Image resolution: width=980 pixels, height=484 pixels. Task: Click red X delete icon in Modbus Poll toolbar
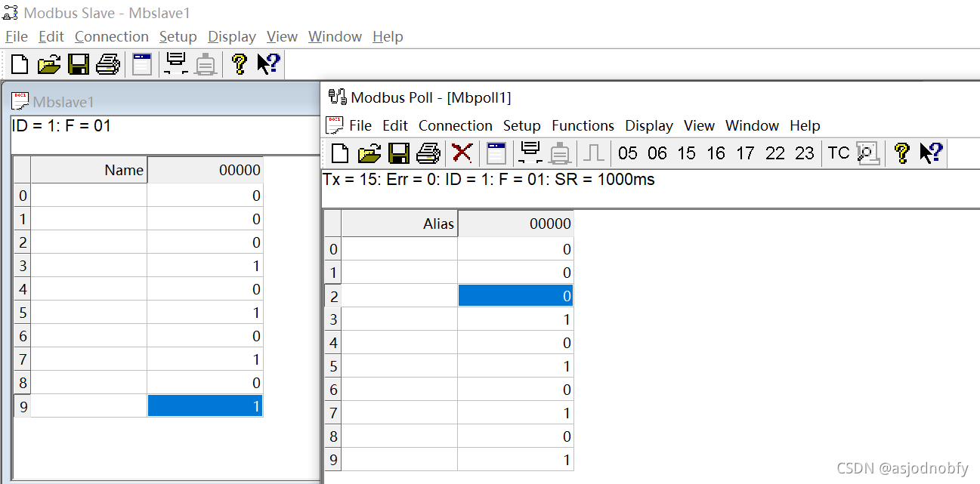click(462, 153)
